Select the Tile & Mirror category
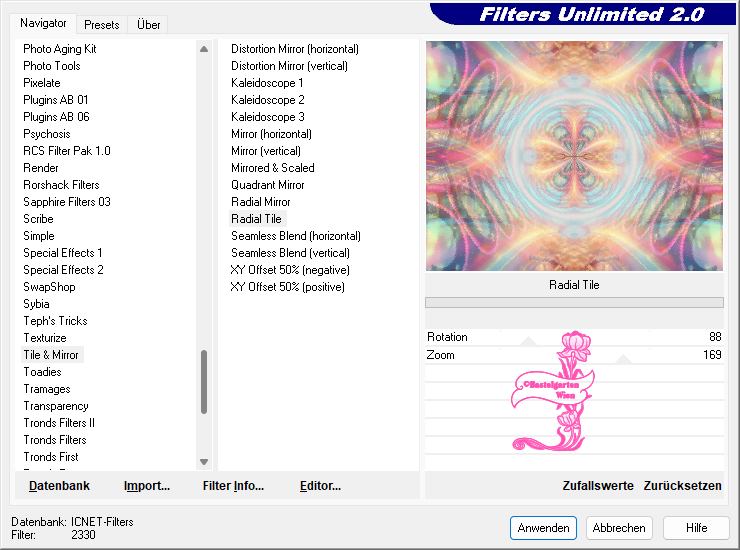 (51, 355)
